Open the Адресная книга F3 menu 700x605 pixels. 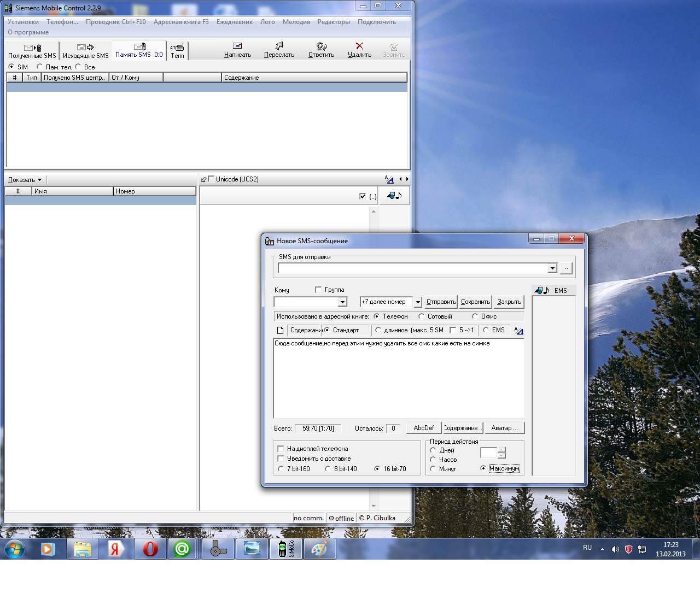pyautogui.click(x=181, y=22)
